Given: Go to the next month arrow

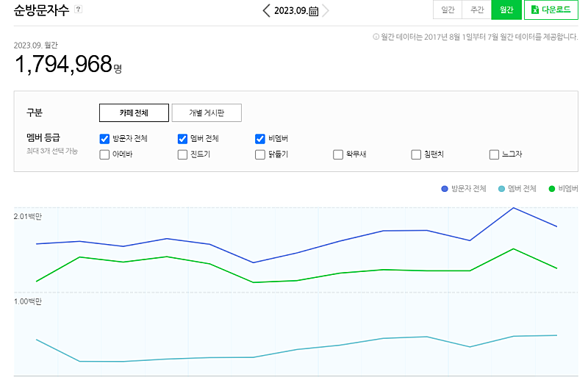Looking at the screenshot, I should [x=326, y=10].
